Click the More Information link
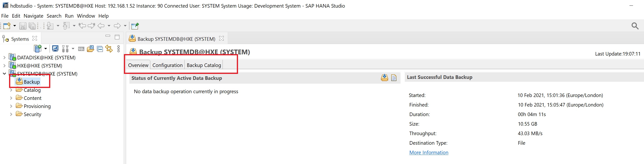The width and height of the screenshot is (644, 164). pos(429,153)
